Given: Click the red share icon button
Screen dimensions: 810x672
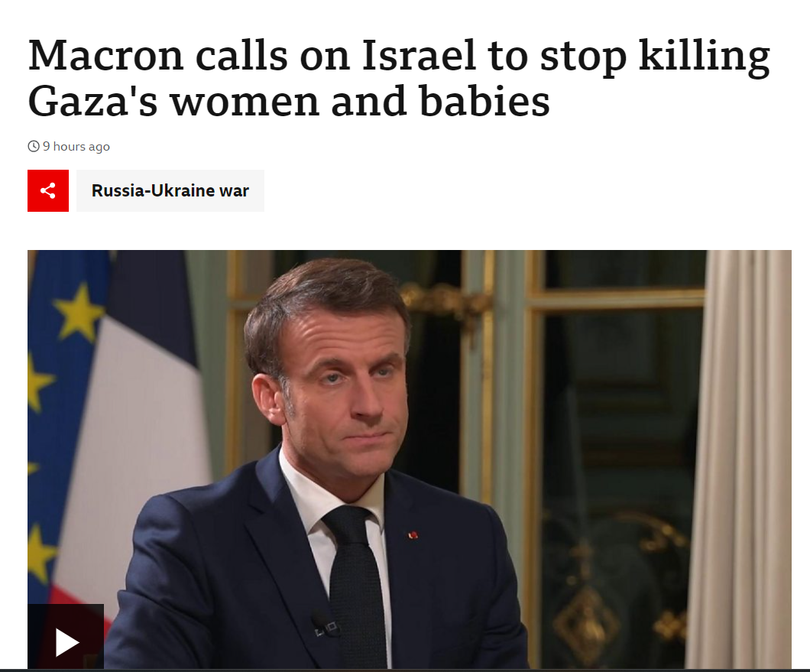Looking at the screenshot, I should coord(48,191).
